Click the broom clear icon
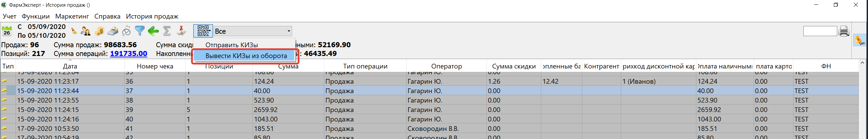Screen dimensions: 868x139 [74, 31]
